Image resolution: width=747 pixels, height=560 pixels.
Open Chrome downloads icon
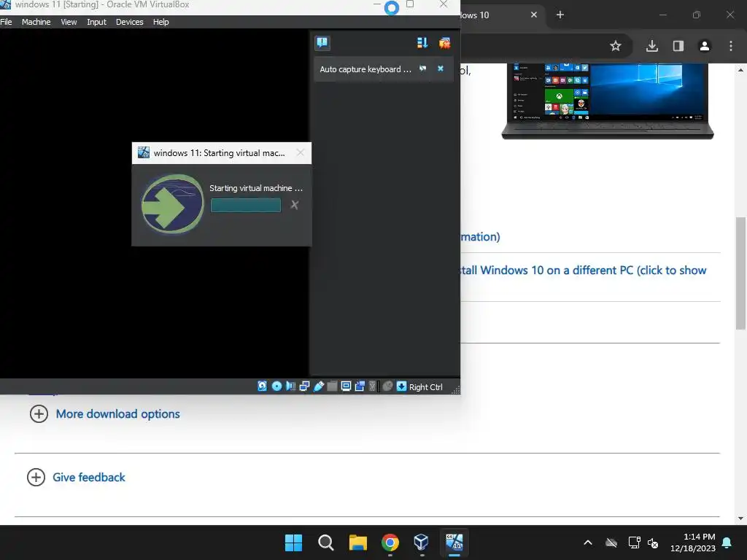click(652, 46)
